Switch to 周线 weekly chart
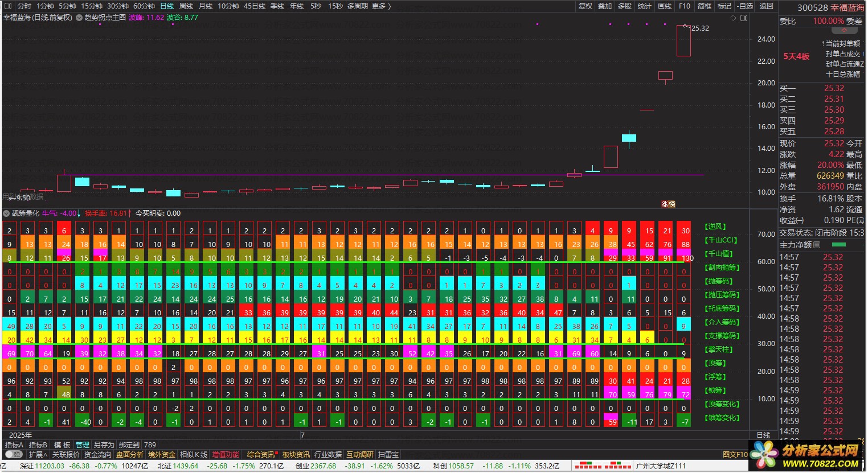 pyautogui.click(x=186, y=6)
